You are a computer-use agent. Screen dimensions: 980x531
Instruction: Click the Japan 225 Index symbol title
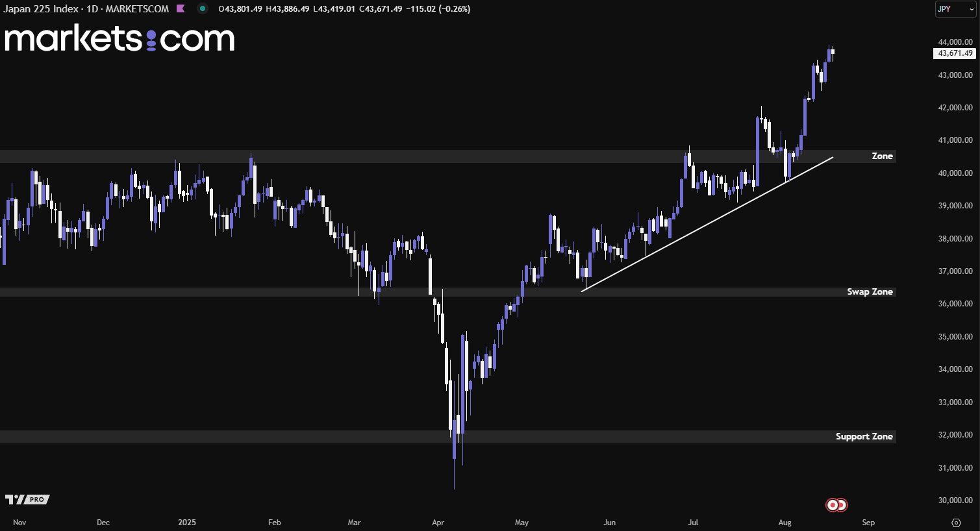point(41,9)
